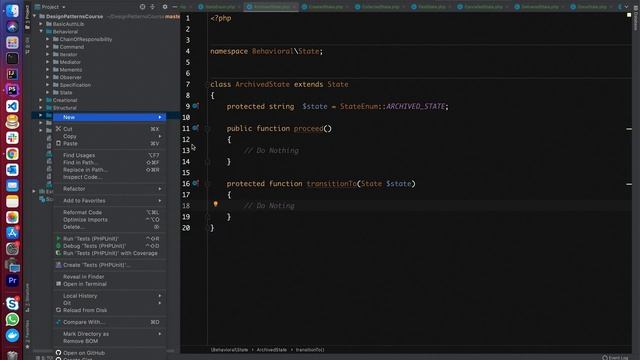
Task: Open the Mail app in the Dock
Action: 12,186
